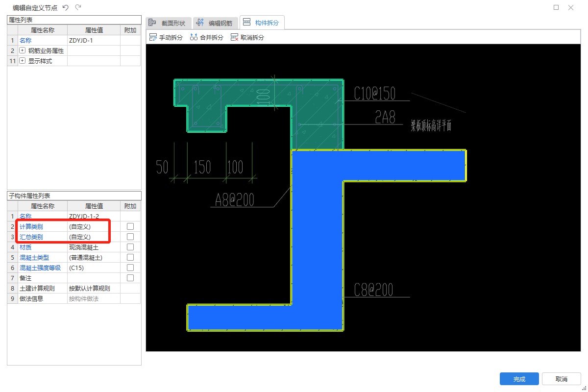This screenshot has width=588, height=392.
Task: Tick the 附加 checkbox for 材质
Action: coord(130,247)
